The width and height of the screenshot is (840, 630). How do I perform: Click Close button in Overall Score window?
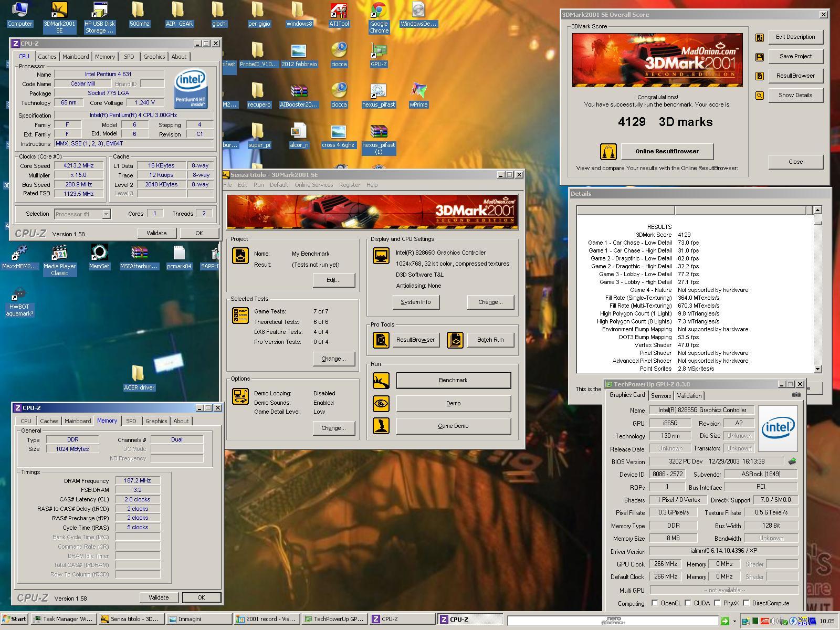tap(795, 162)
